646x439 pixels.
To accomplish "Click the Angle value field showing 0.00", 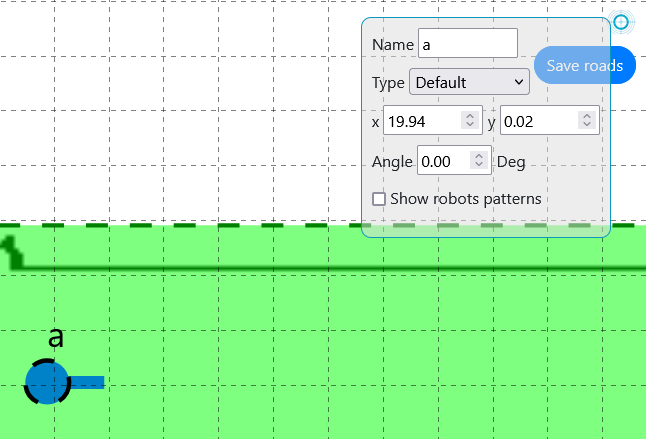I will (443, 161).
